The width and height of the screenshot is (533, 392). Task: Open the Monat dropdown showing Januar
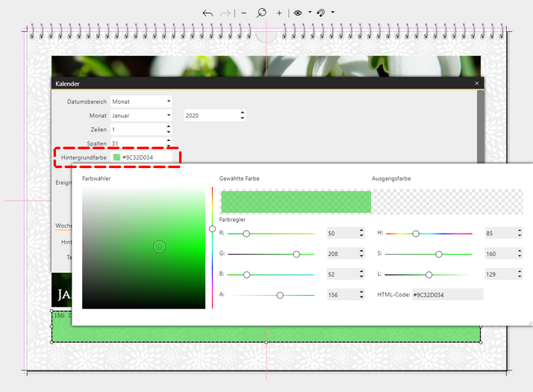169,116
